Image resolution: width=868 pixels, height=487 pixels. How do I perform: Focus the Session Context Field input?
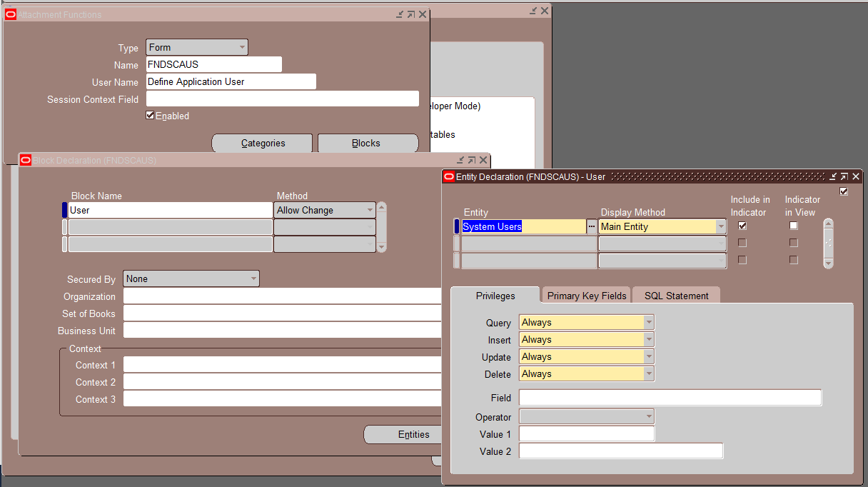pos(283,99)
